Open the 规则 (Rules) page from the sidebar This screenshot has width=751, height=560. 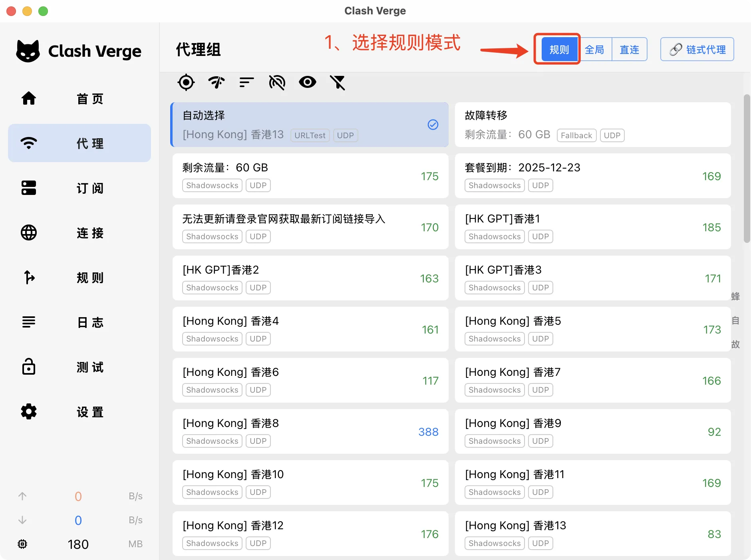point(79,278)
